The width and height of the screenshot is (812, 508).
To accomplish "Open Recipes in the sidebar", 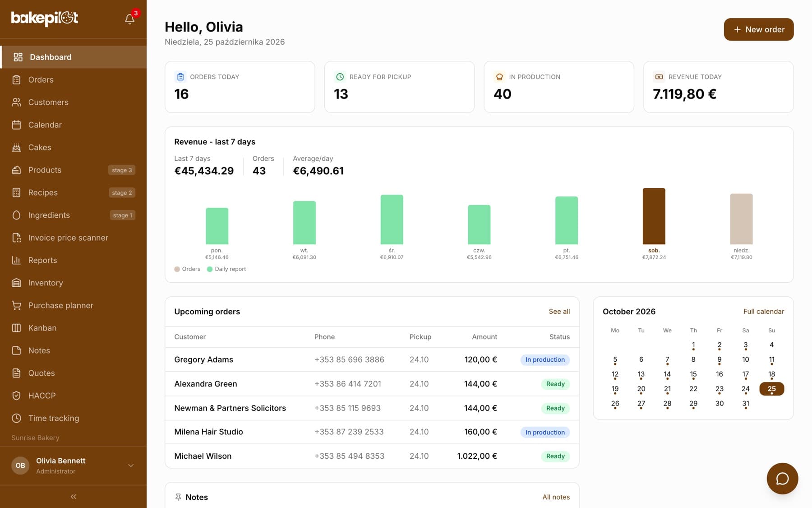I will coord(73,192).
